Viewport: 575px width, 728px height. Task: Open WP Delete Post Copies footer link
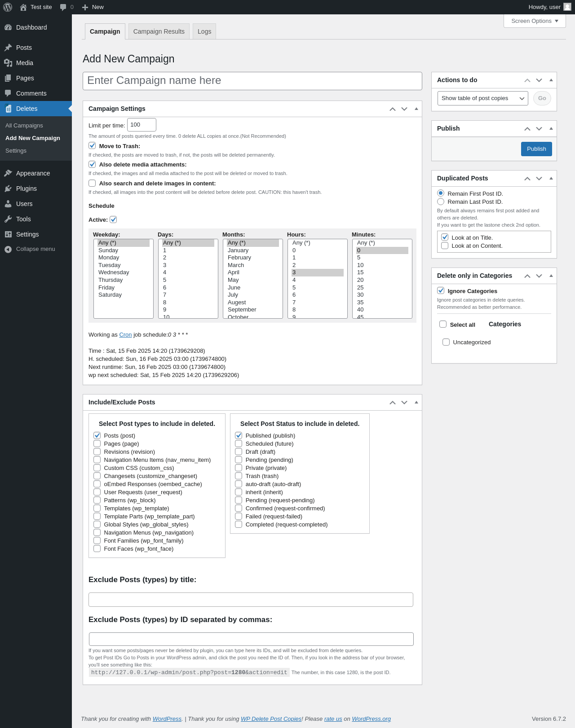(x=271, y=719)
